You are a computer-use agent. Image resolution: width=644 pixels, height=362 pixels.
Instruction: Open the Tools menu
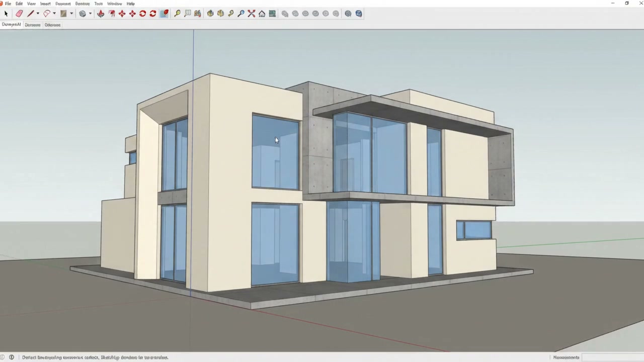tap(99, 4)
